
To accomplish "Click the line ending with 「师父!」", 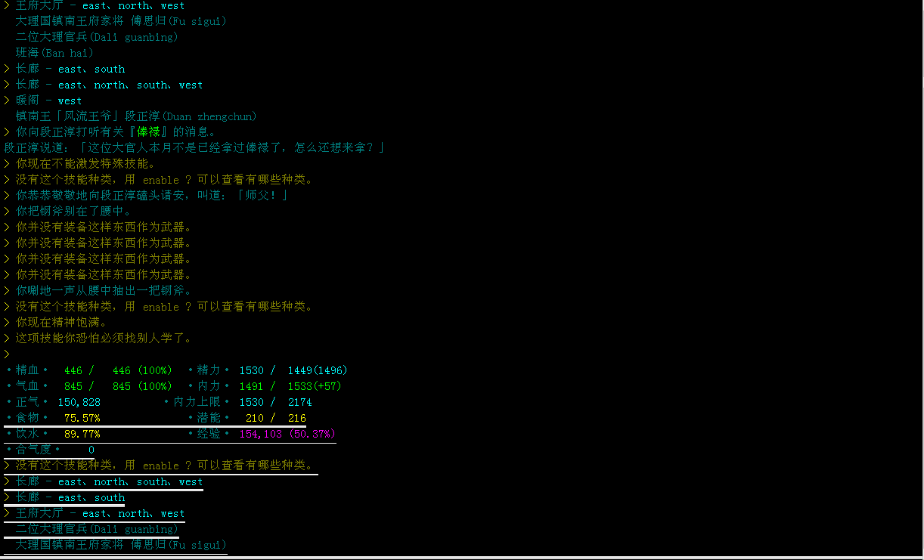I will pos(152,196).
